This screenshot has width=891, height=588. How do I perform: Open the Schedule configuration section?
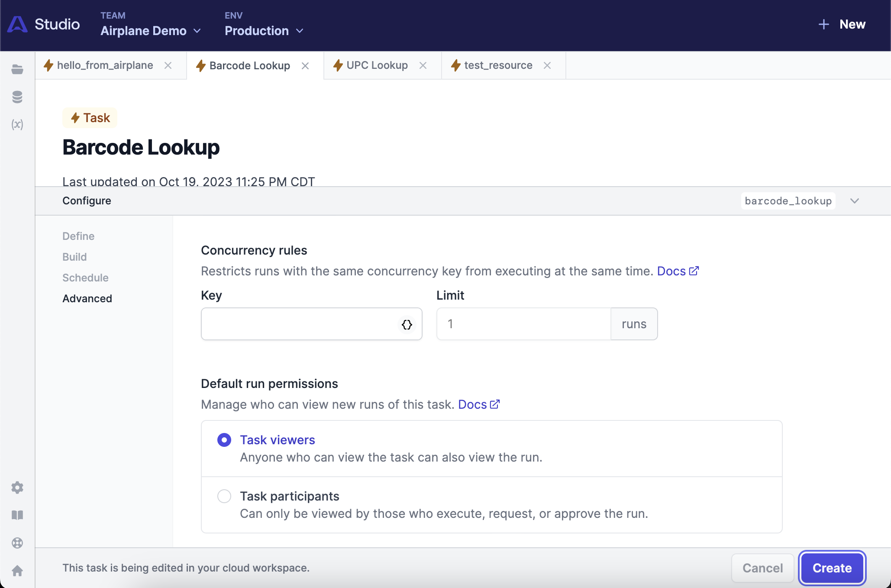(x=85, y=278)
